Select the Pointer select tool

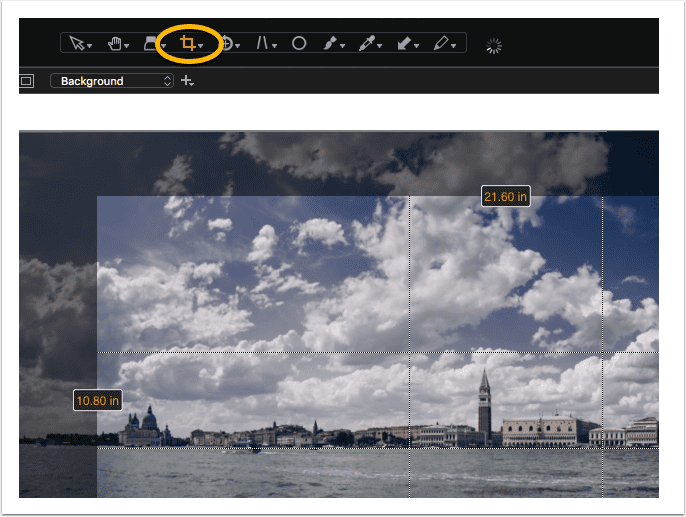tap(76, 43)
